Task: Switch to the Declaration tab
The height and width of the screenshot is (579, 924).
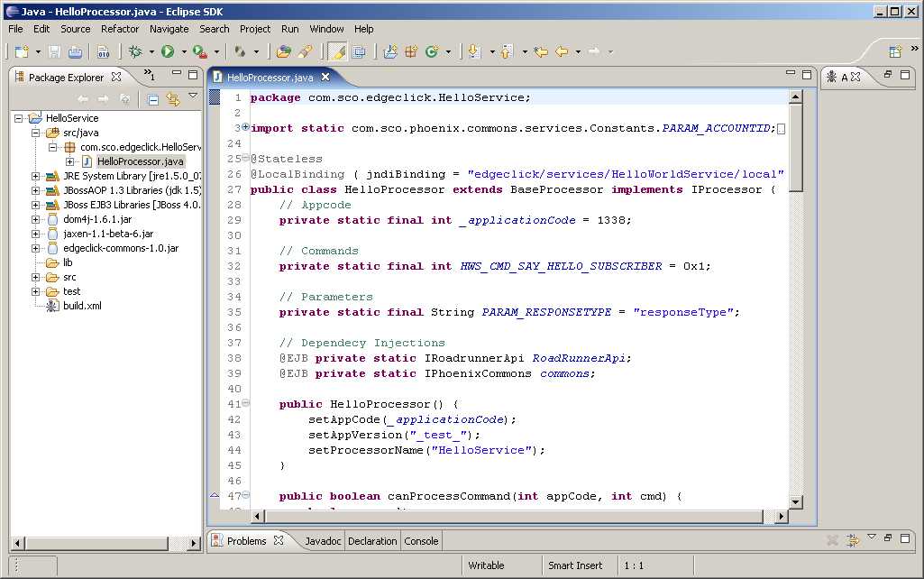Action: [x=372, y=541]
